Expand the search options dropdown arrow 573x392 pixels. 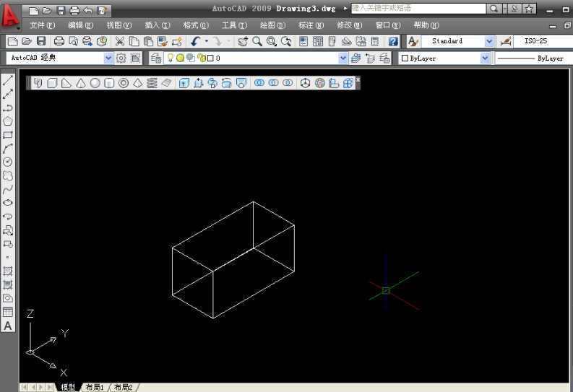(505, 9)
